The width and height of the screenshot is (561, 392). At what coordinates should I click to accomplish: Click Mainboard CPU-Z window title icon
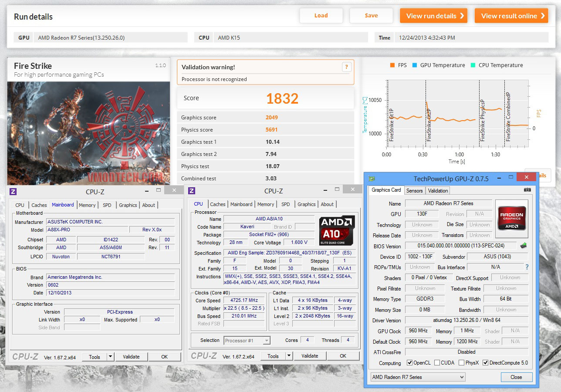click(13, 191)
